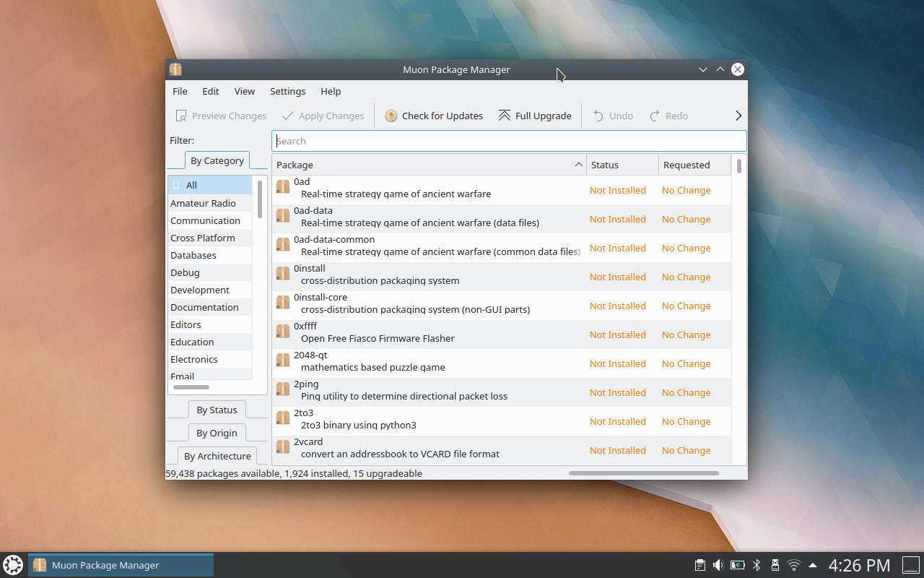Click the package icon beside 0ad

pos(282,186)
